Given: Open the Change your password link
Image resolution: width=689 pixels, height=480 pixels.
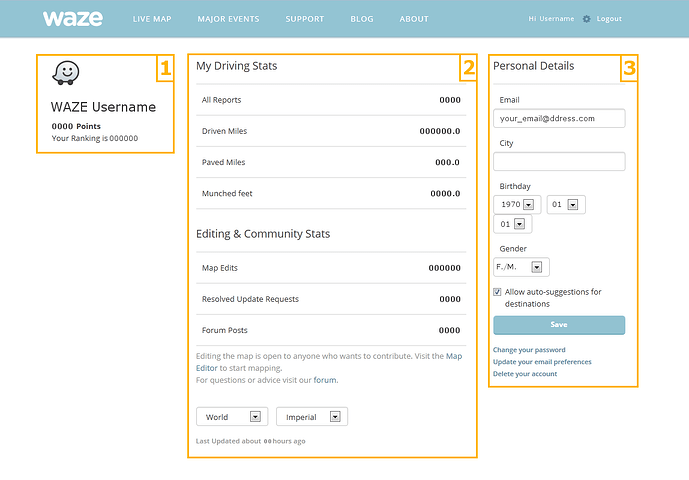Looking at the screenshot, I should click(x=529, y=350).
